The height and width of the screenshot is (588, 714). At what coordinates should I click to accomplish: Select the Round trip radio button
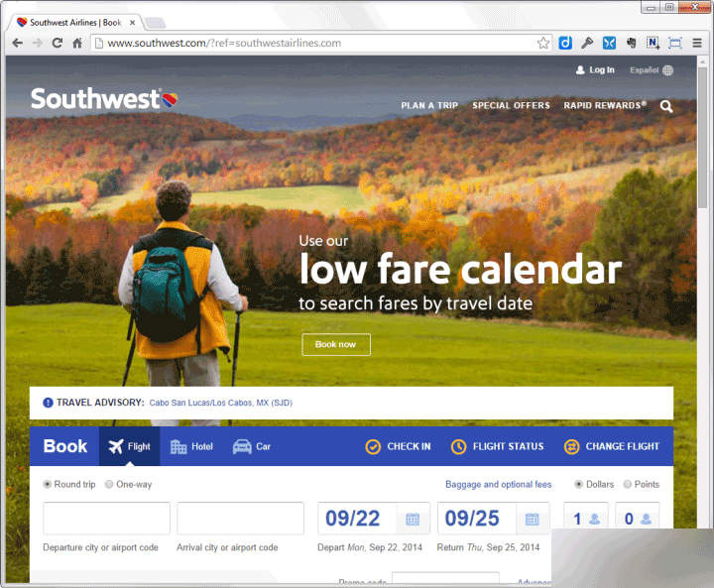pos(47,484)
